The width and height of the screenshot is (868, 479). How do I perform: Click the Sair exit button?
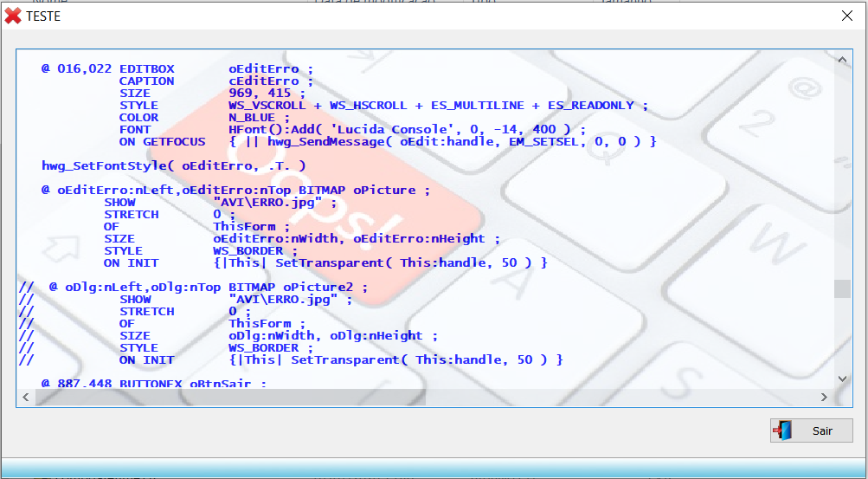point(811,430)
